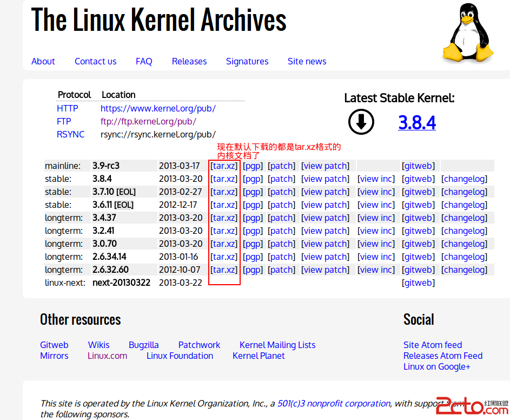Download tar.xz for mainline 3.9-rc3
This screenshot has height=420, width=510.
(224, 166)
